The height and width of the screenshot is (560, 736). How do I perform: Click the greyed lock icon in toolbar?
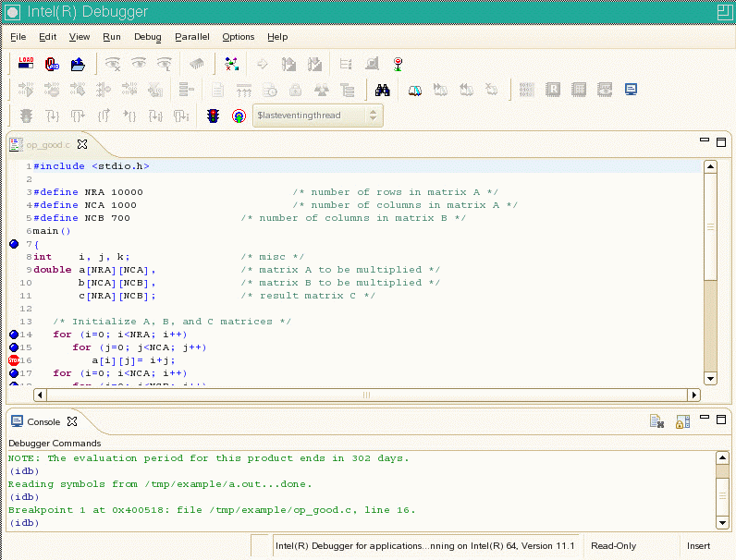click(x=295, y=90)
